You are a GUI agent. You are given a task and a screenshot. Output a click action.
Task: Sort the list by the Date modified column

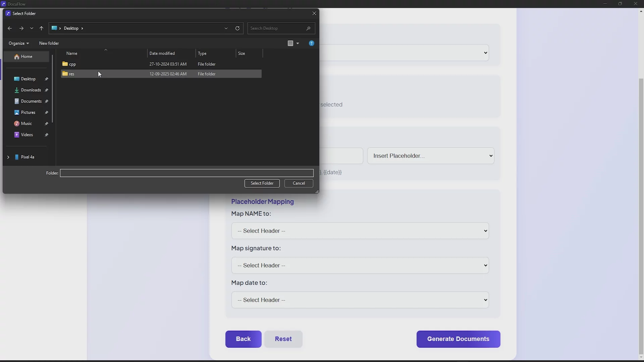tap(162, 54)
